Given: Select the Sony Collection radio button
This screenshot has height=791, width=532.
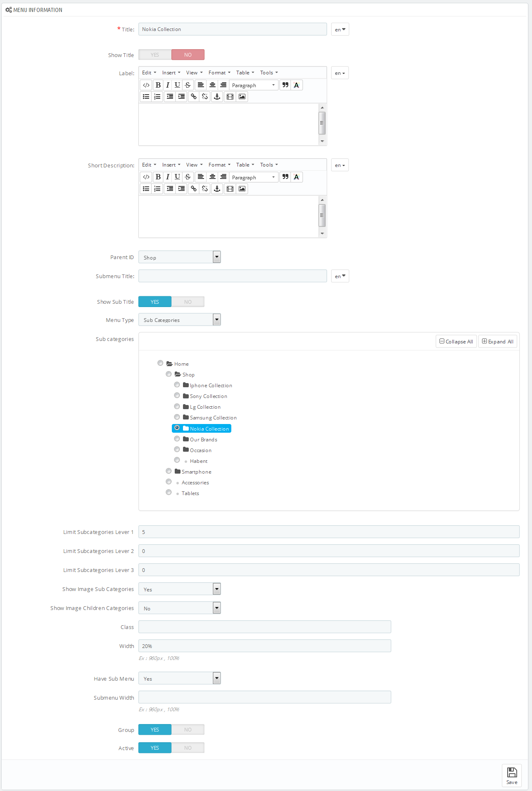Looking at the screenshot, I should click(177, 395).
